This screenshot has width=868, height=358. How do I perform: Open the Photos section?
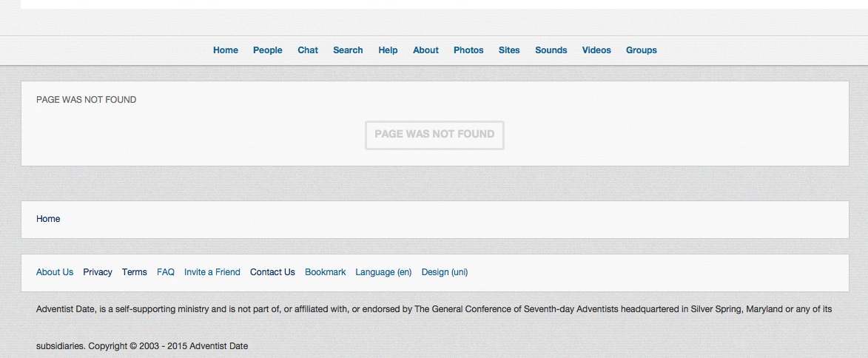pos(468,50)
